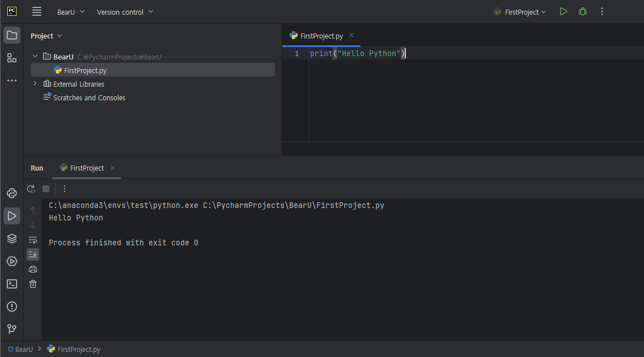Click FirstProject.py in the breadcrumb bar
This screenshot has width=644, height=357.
pyautogui.click(x=74, y=349)
